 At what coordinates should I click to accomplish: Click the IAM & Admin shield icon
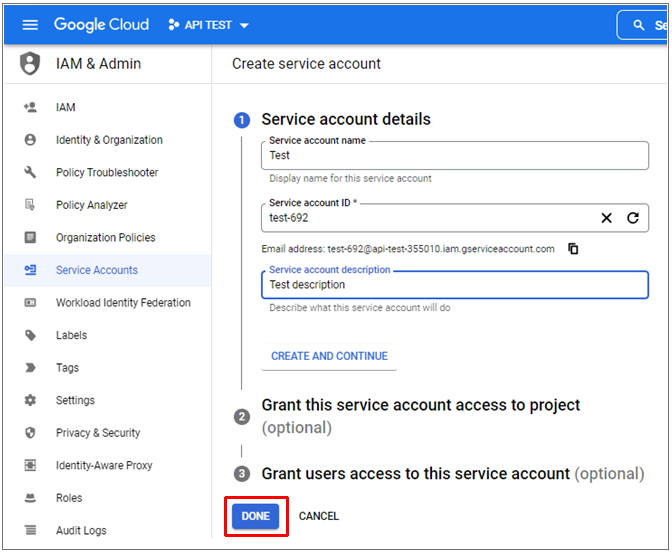pyautogui.click(x=30, y=64)
